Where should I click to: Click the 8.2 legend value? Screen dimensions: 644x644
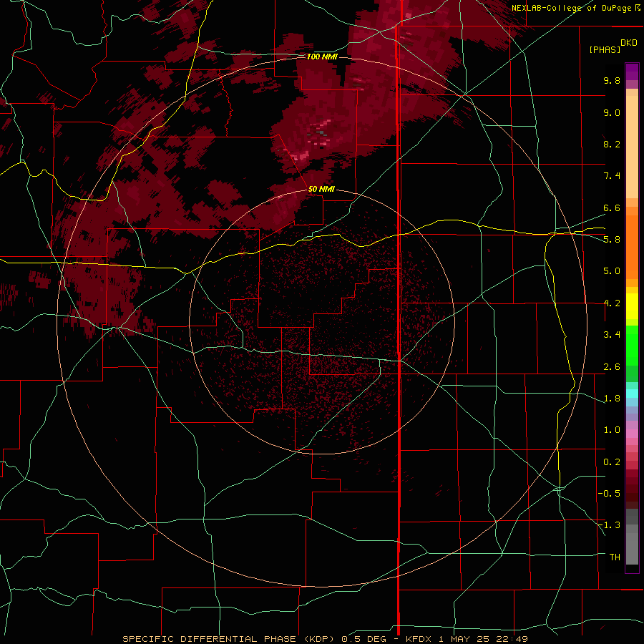click(612, 144)
